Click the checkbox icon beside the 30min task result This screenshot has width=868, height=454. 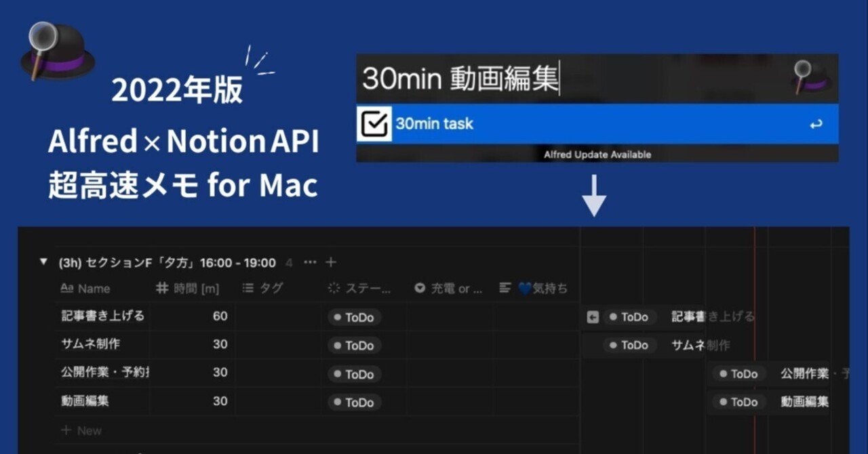pyautogui.click(x=375, y=124)
